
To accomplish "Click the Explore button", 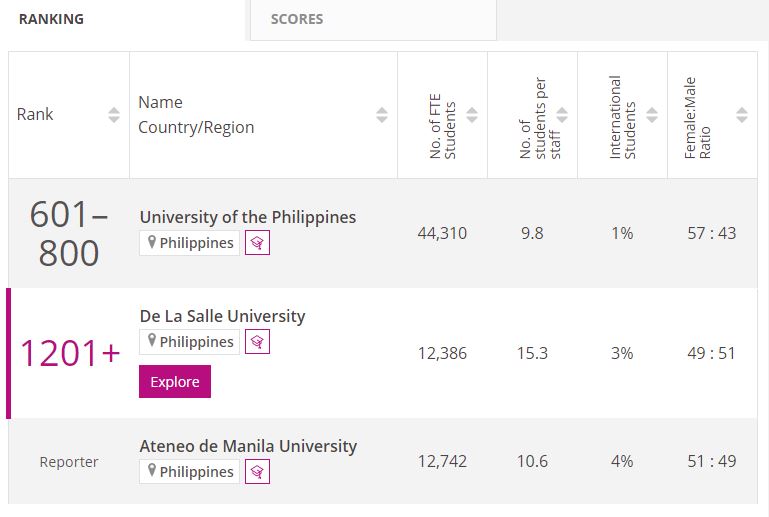I will click(x=175, y=382).
